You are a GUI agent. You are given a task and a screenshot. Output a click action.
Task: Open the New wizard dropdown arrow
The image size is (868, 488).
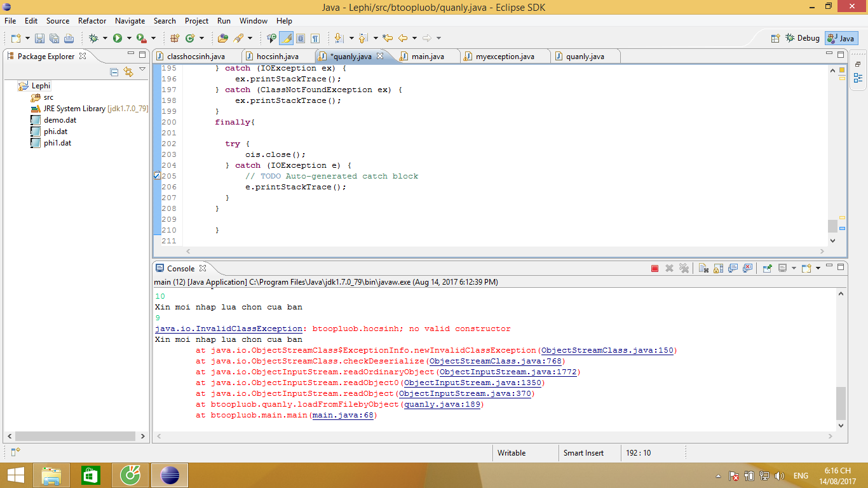point(26,38)
